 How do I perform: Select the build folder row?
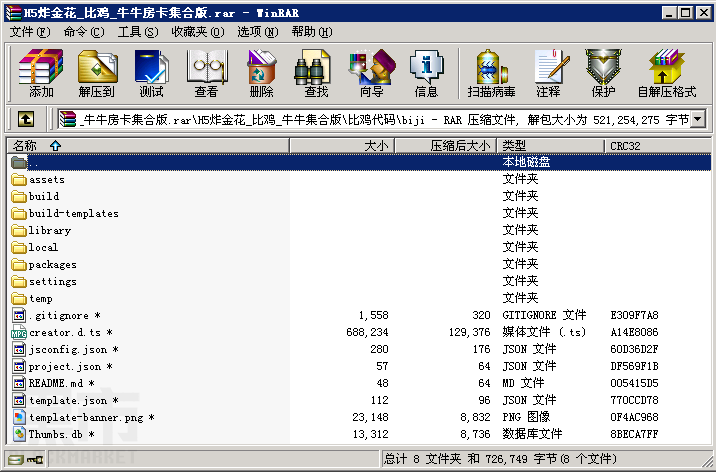(359, 196)
